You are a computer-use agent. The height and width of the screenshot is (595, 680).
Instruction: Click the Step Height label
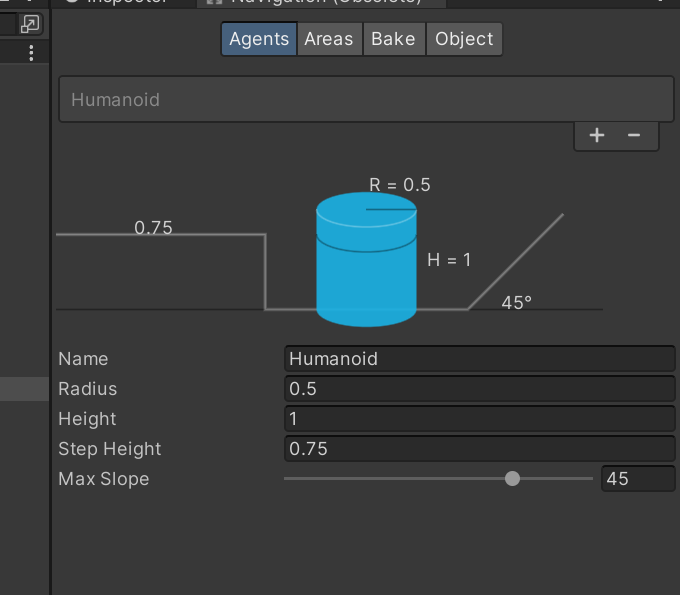coord(110,449)
